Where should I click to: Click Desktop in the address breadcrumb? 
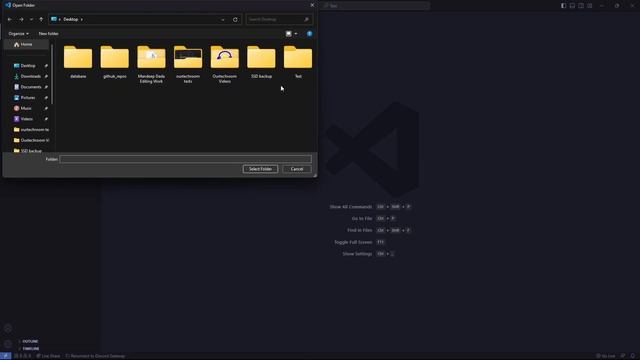(x=71, y=19)
